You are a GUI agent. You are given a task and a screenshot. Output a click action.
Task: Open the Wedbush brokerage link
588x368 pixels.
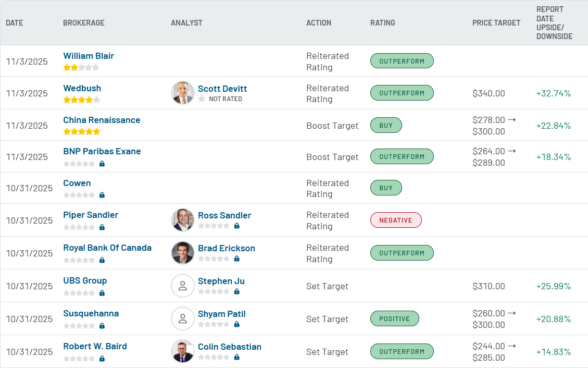point(82,88)
